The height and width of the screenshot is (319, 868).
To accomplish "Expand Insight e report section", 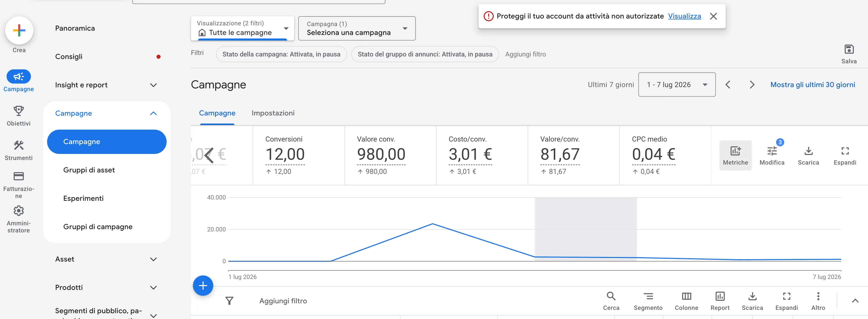I will 153,85.
